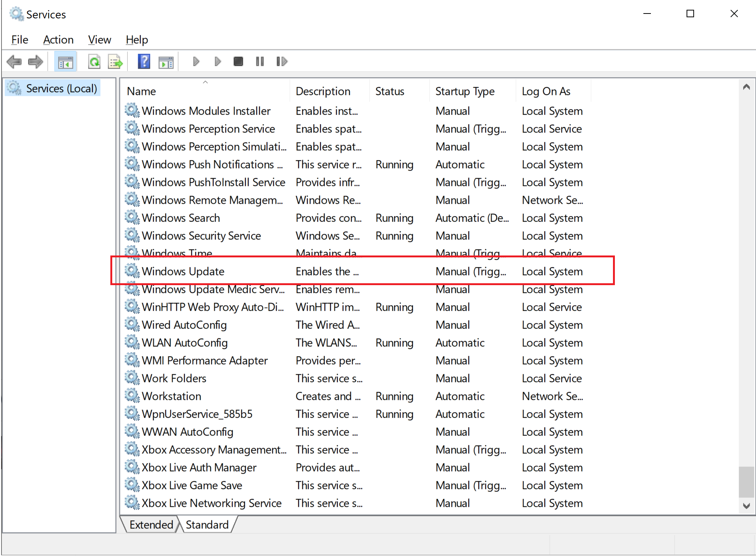Image resolution: width=756 pixels, height=556 pixels.
Task: Click gear icon beside Xbox Live Game Save
Action: pos(132,485)
